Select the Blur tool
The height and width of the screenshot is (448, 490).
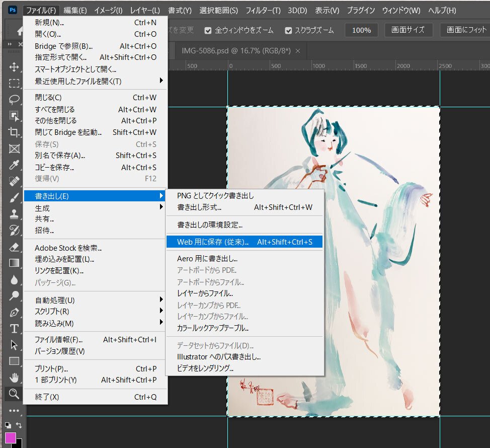click(x=14, y=279)
